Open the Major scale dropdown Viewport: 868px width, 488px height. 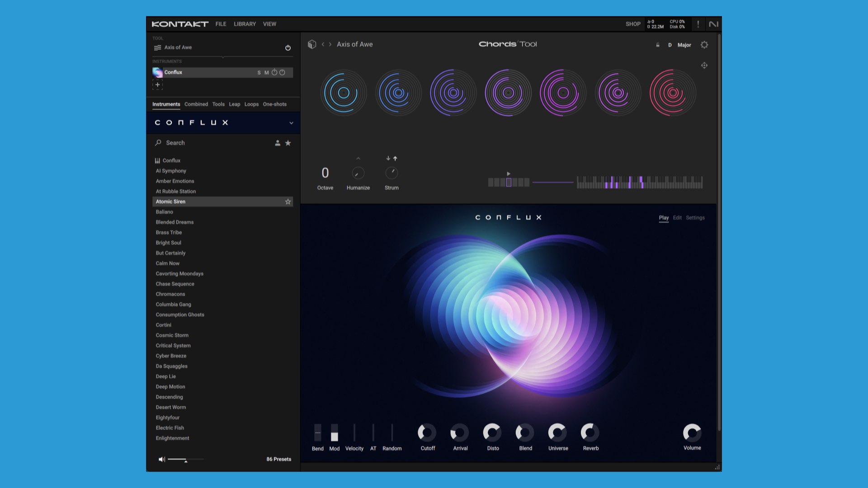coord(684,45)
